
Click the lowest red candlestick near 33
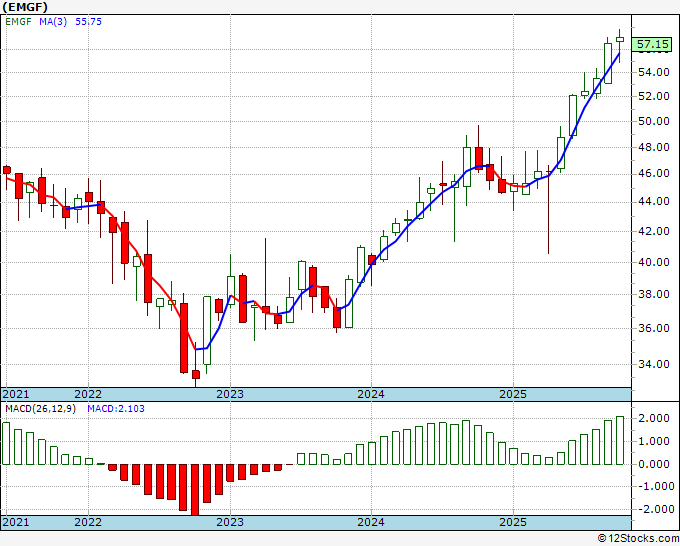point(196,375)
